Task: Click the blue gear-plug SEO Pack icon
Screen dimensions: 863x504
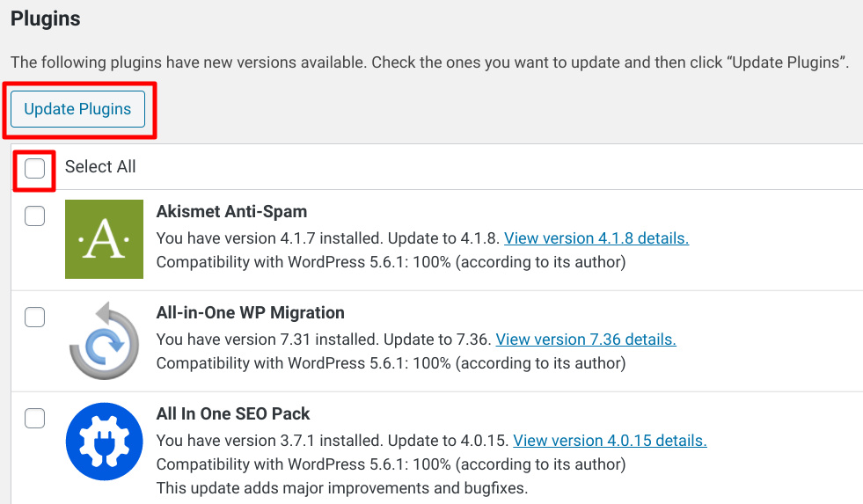Action: pos(104,442)
